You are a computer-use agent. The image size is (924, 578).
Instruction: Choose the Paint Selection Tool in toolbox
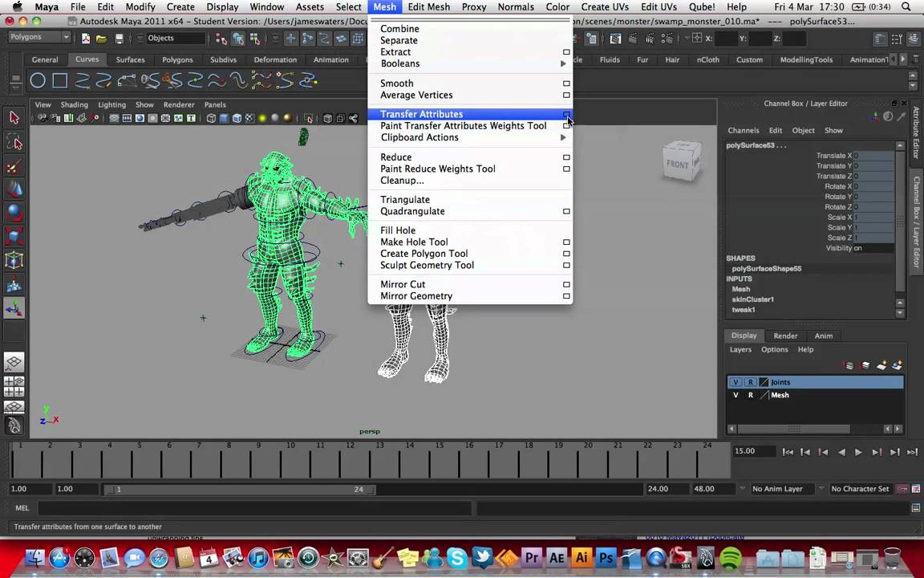14,165
